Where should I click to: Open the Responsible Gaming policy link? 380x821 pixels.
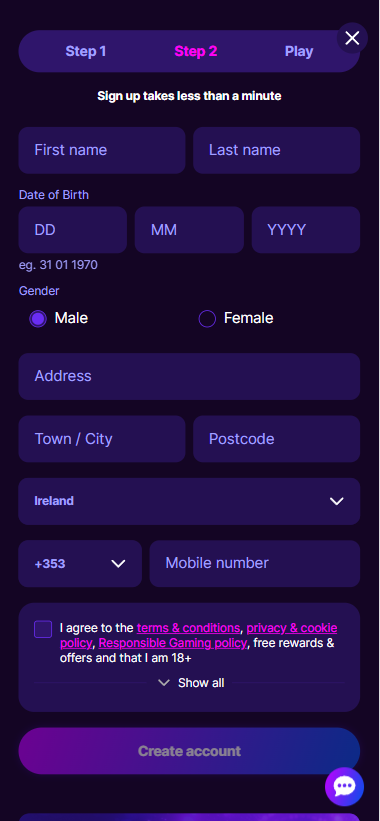[173, 642]
